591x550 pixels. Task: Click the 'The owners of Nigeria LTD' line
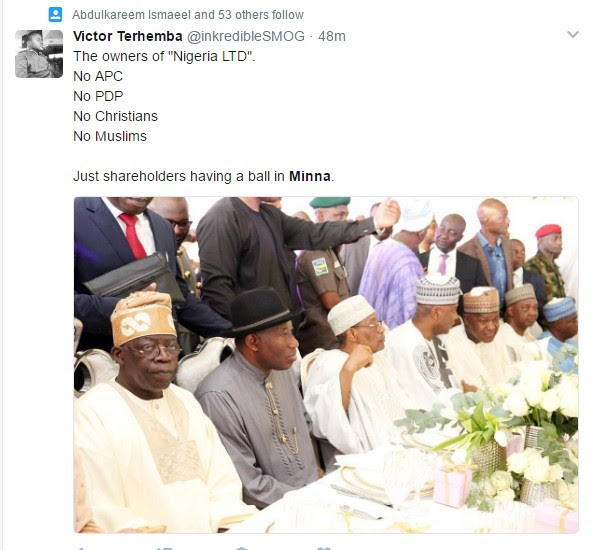pos(164,56)
